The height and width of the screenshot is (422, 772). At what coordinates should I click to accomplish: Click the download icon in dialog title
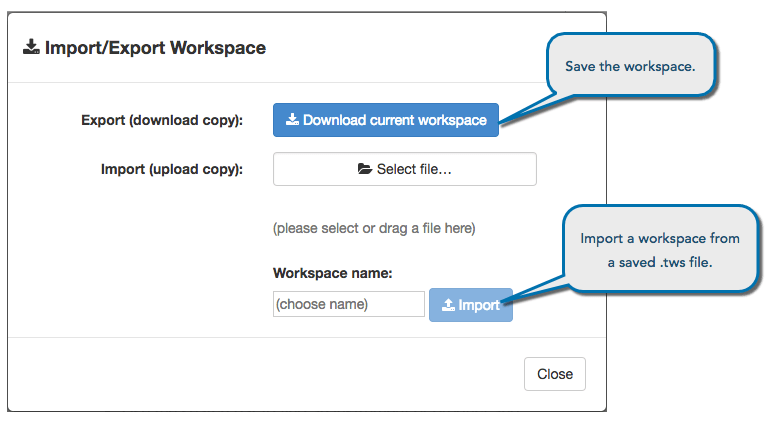(x=31, y=47)
